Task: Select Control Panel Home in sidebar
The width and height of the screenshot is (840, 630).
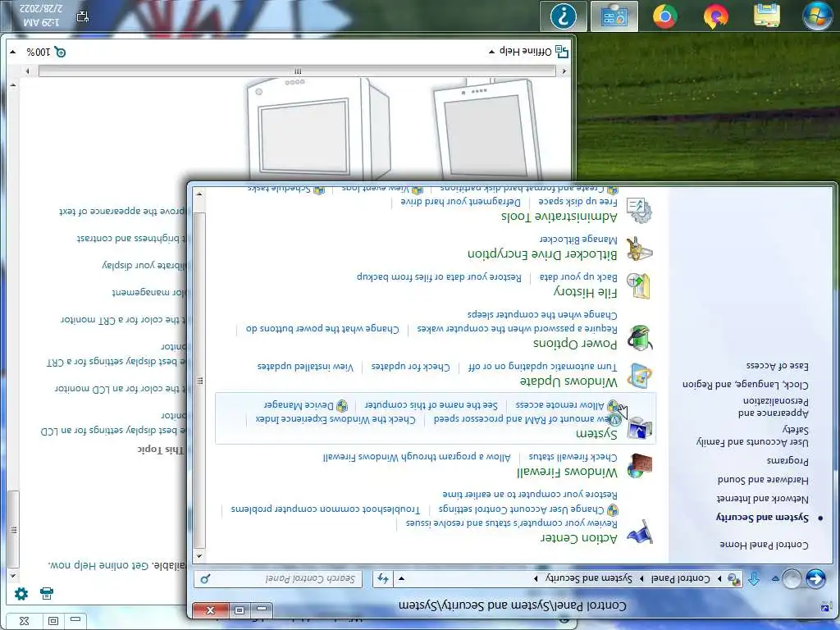Action: (764, 545)
